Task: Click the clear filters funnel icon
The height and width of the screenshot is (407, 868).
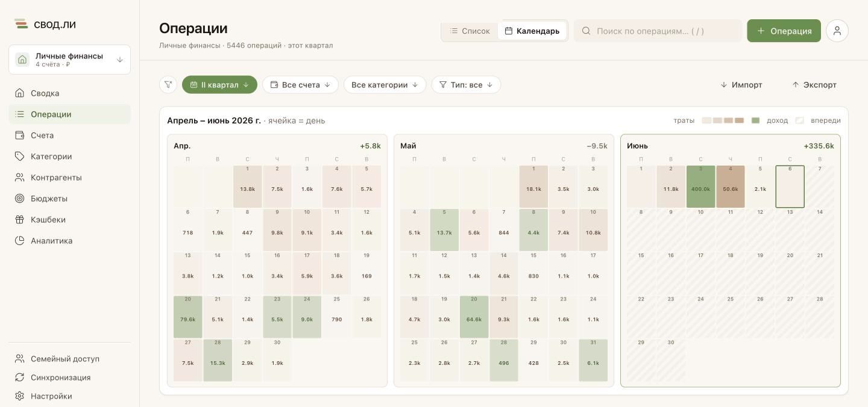Action: [168, 85]
